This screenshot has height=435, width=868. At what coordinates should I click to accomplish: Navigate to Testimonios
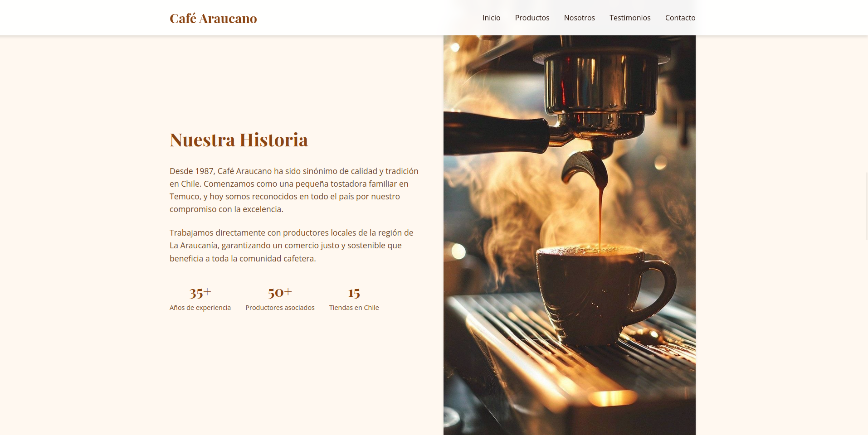pos(629,18)
